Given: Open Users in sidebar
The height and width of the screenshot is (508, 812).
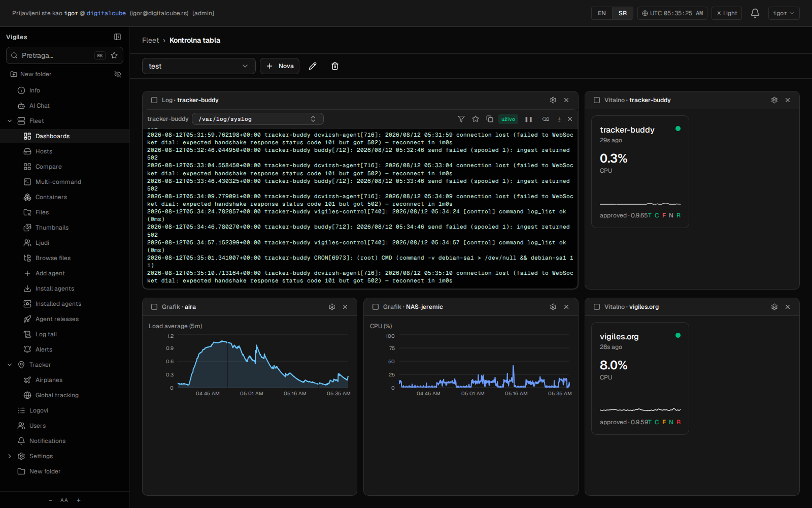Looking at the screenshot, I should (64, 426).
